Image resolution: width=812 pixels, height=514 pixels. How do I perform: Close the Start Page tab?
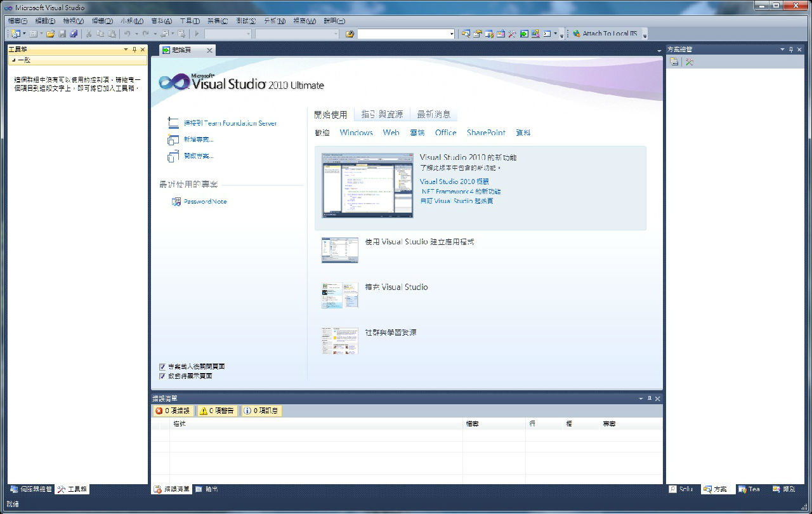tap(209, 50)
